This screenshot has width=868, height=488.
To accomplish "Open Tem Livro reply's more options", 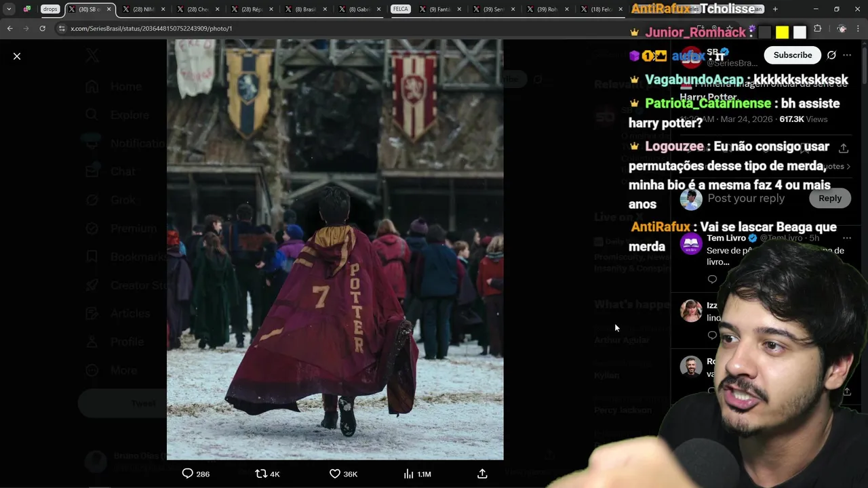I will pyautogui.click(x=847, y=238).
